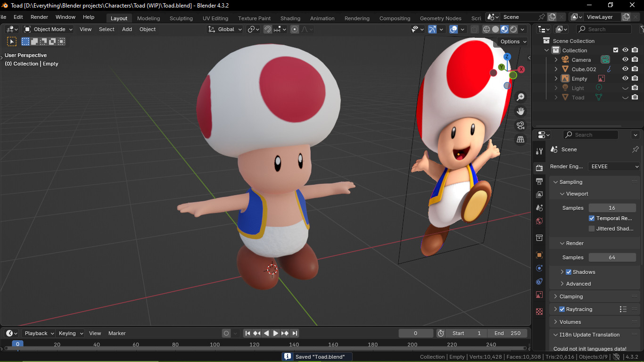Toggle proportional editing in header
The image size is (644, 362).
295,29
